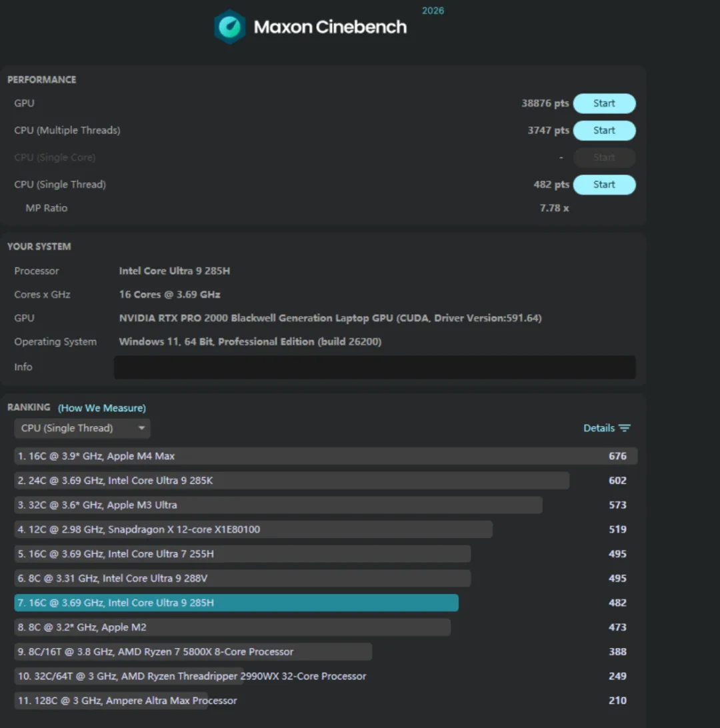Start the CPU Multiple Threads test
Screen dimensions: 720x728
(604, 131)
